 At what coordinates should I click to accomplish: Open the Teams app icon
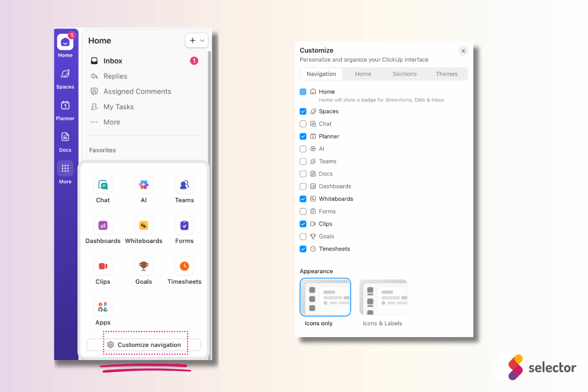coord(184,185)
